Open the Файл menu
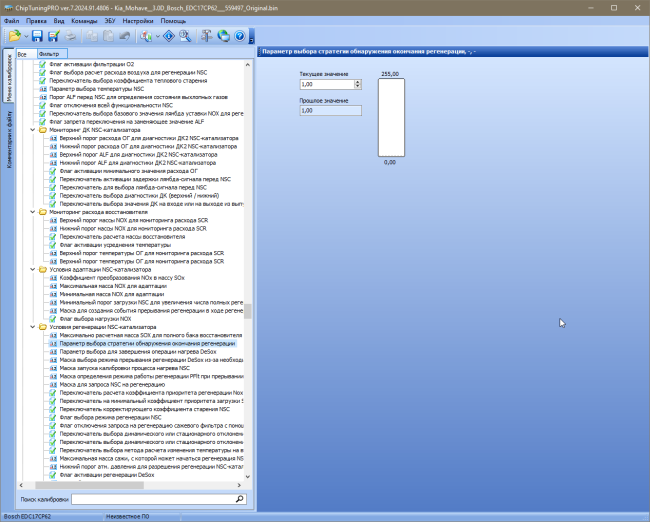This screenshot has height=522, width=650. coord(11,21)
